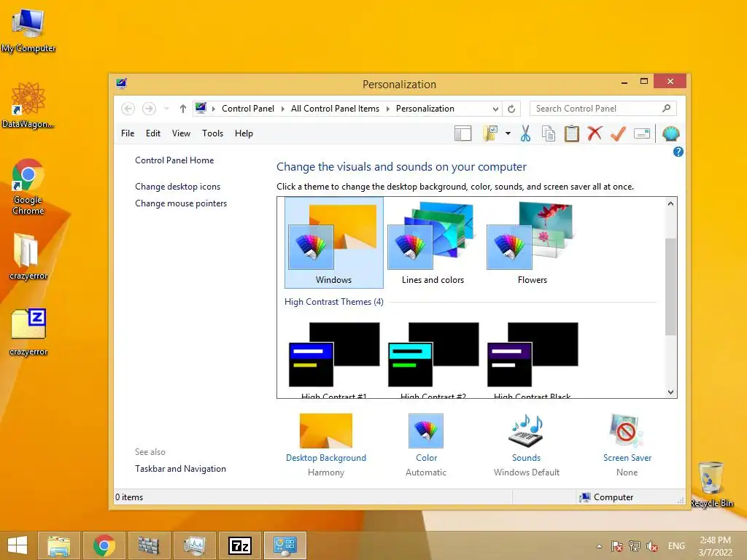Click the themes list scrollbar thumb

pos(671,286)
